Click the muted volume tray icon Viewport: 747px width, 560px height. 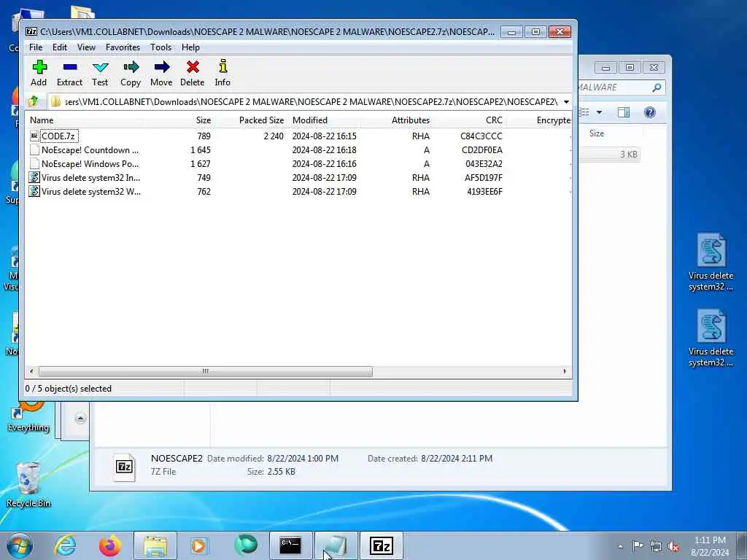(x=673, y=546)
